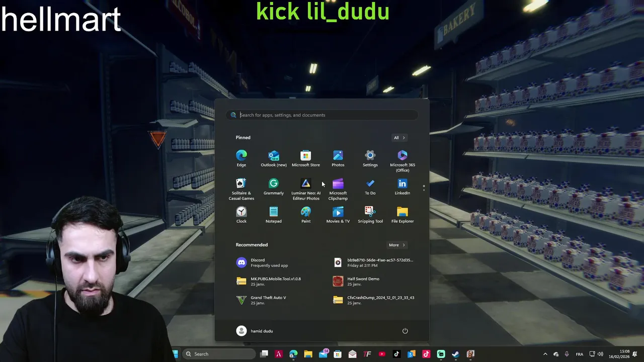Viewport: 644px width, 362px height.
Task: Click the Windows Start button
Action: tap(175, 354)
